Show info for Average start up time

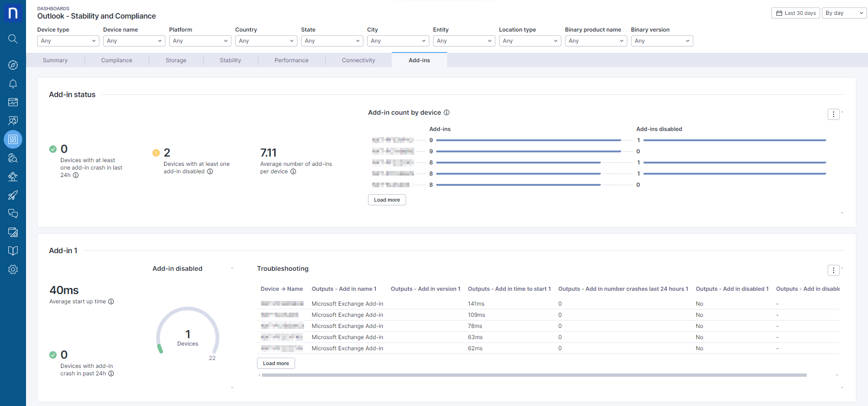pyautogui.click(x=111, y=301)
